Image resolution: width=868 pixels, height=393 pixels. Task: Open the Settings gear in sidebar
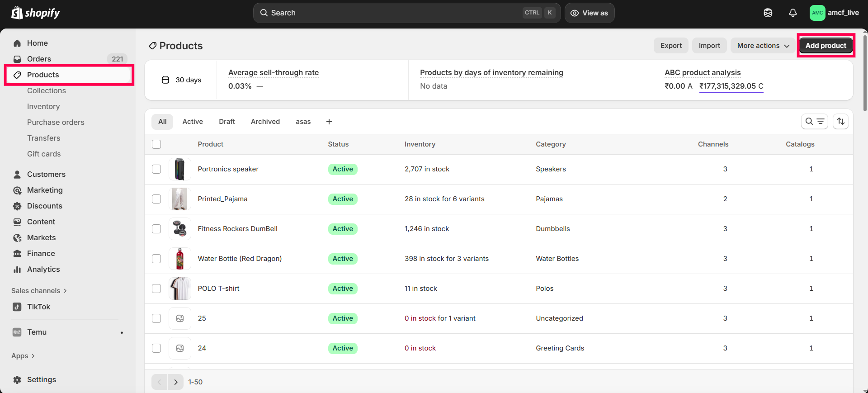coord(41,379)
